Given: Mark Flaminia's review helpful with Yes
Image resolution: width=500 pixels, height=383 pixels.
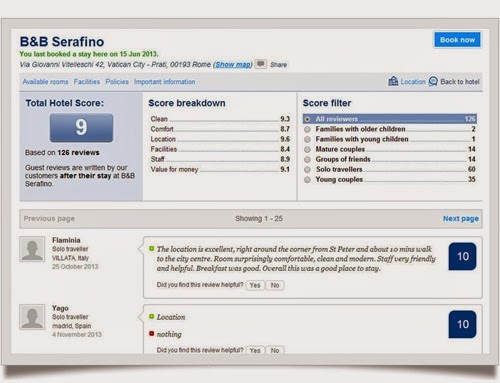Looking at the screenshot, I should click(255, 285).
